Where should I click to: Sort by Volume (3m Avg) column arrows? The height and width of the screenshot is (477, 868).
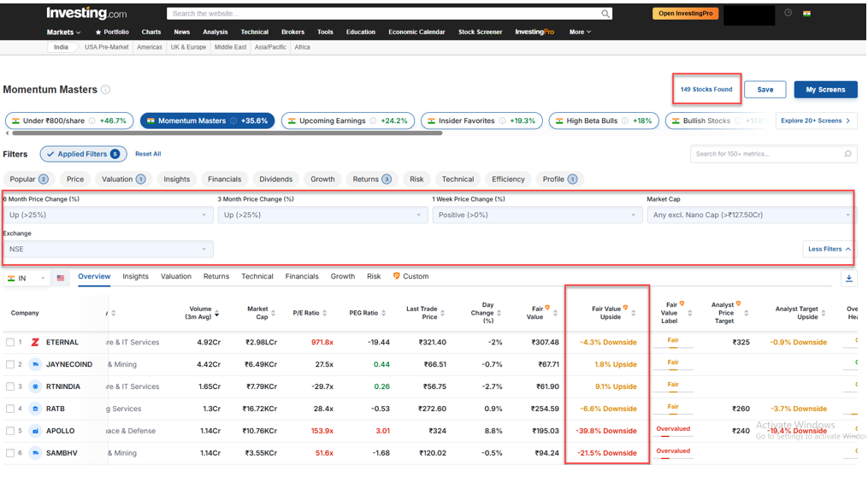[217, 314]
